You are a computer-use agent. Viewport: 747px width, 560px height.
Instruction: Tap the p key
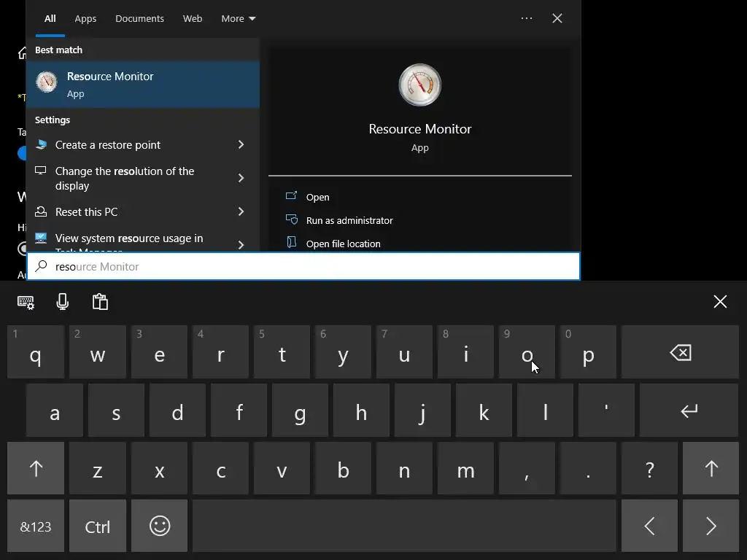coord(588,352)
